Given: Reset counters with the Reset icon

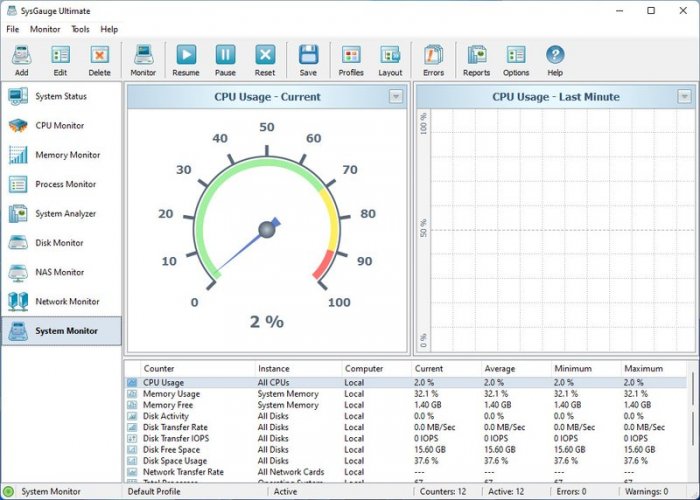Looking at the screenshot, I should click(265, 56).
